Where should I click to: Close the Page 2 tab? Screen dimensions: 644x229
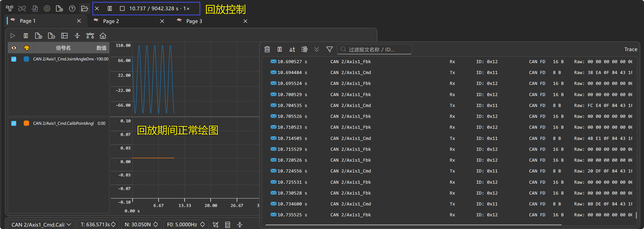[162, 21]
